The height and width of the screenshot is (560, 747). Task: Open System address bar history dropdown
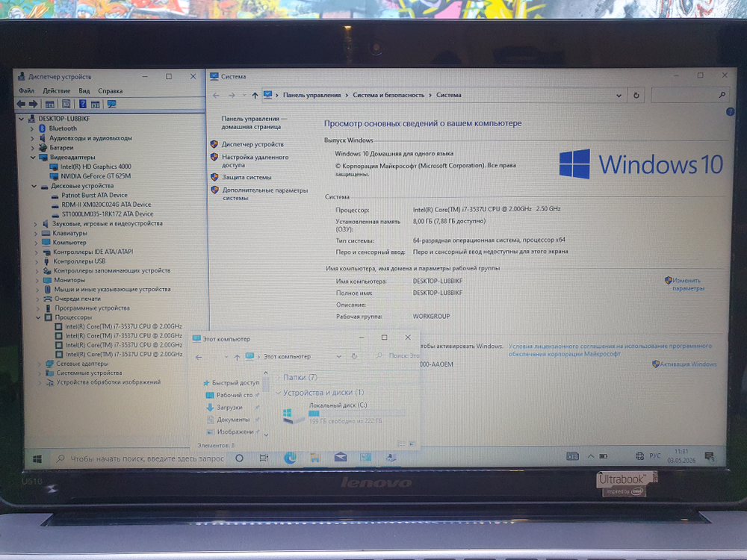(619, 96)
